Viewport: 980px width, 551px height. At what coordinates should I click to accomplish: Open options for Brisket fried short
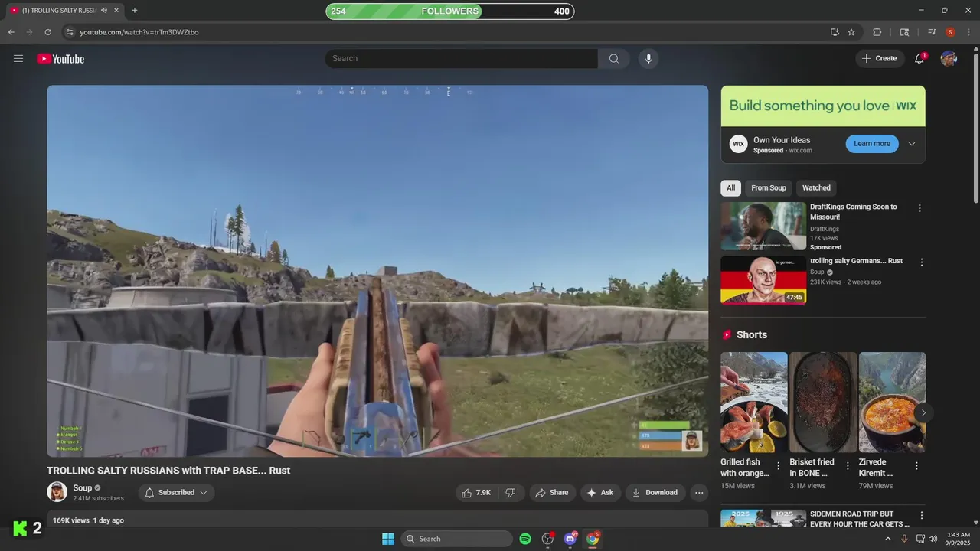pyautogui.click(x=848, y=466)
